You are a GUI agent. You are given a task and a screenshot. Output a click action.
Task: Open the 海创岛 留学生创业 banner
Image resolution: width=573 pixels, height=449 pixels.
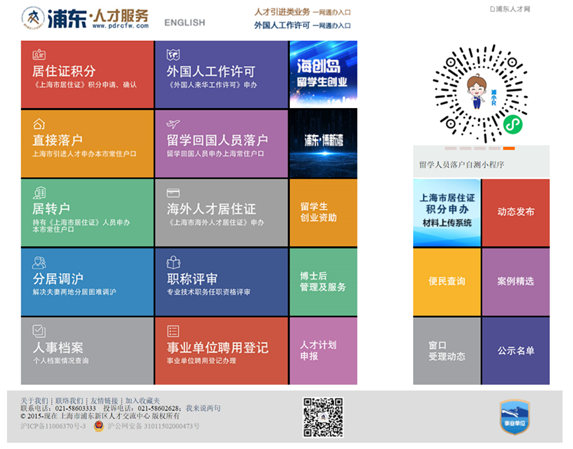(323, 75)
